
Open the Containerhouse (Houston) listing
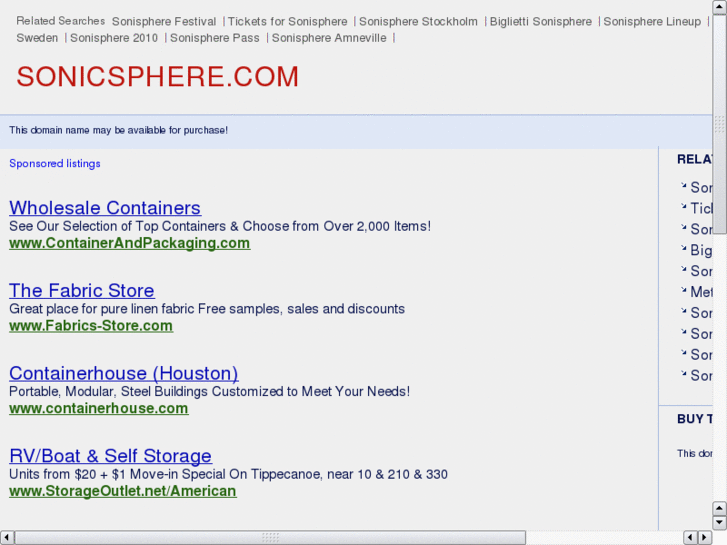(124, 373)
